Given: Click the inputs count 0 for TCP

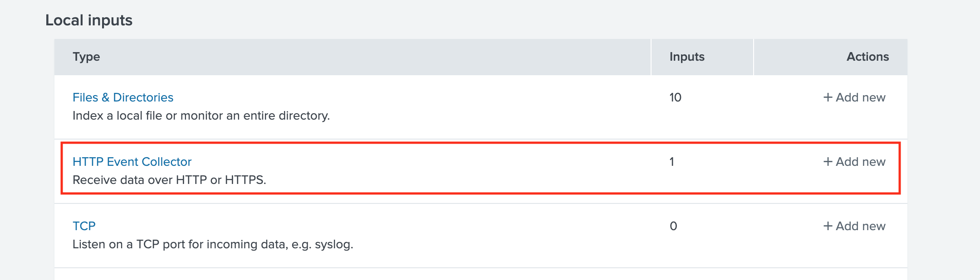Looking at the screenshot, I should (x=673, y=226).
